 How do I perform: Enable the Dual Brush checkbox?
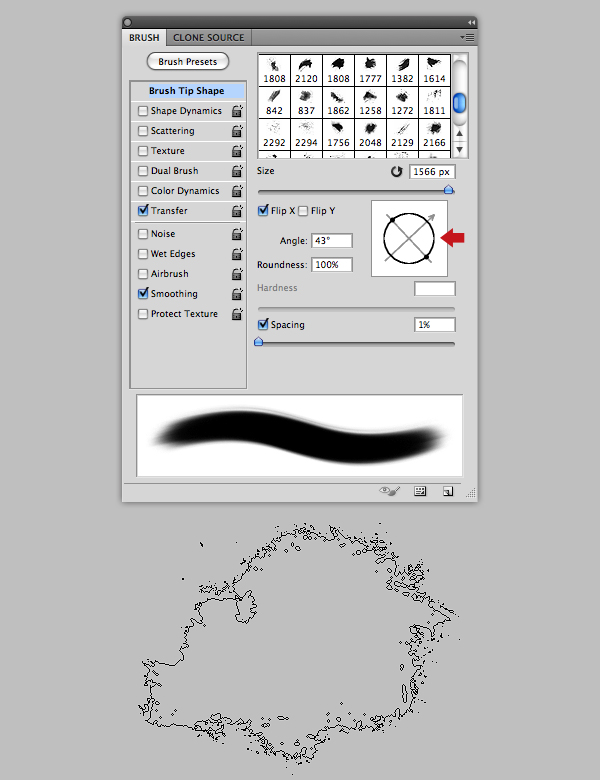click(143, 171)
